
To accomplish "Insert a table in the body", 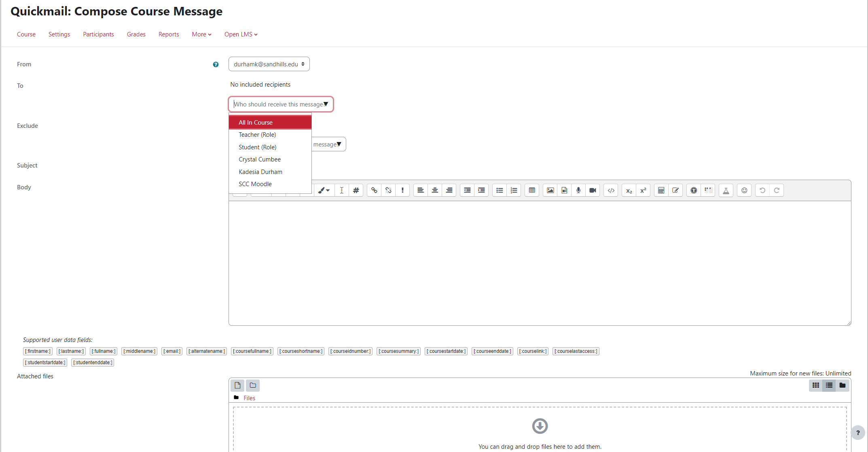I will (532, 190).
